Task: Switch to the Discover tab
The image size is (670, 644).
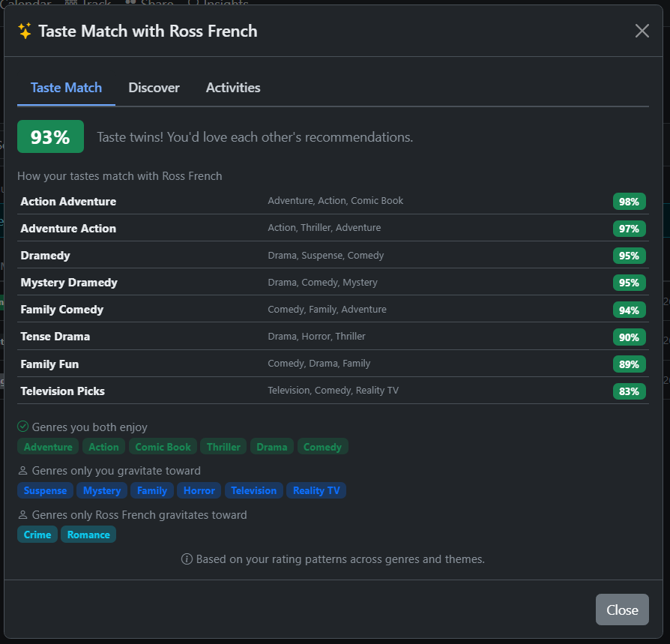Action: point(154,88)
